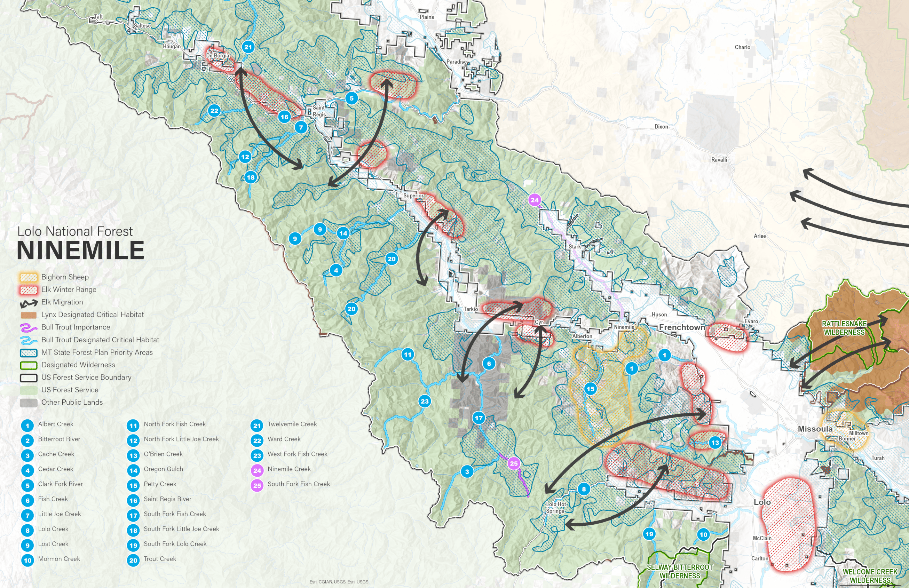Click the Saint Regis town label

(x=319, y=111)
